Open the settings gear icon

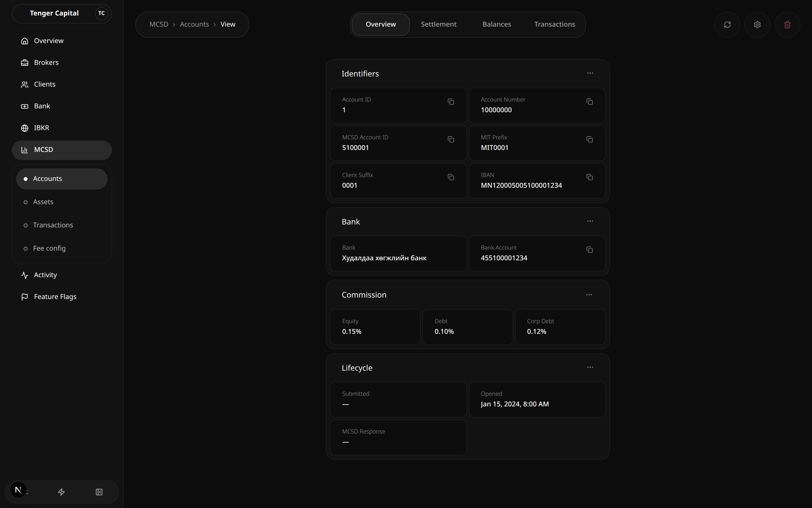pyautogui.click(x=757, y=24)
